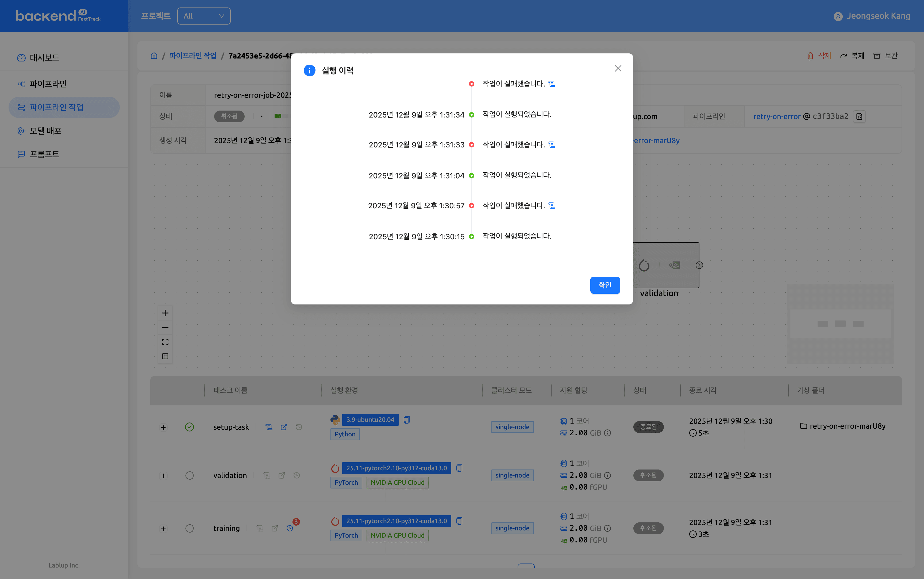Zoom in the pipeline canvas
Viewport: 924px width, 579px height.
165,313
